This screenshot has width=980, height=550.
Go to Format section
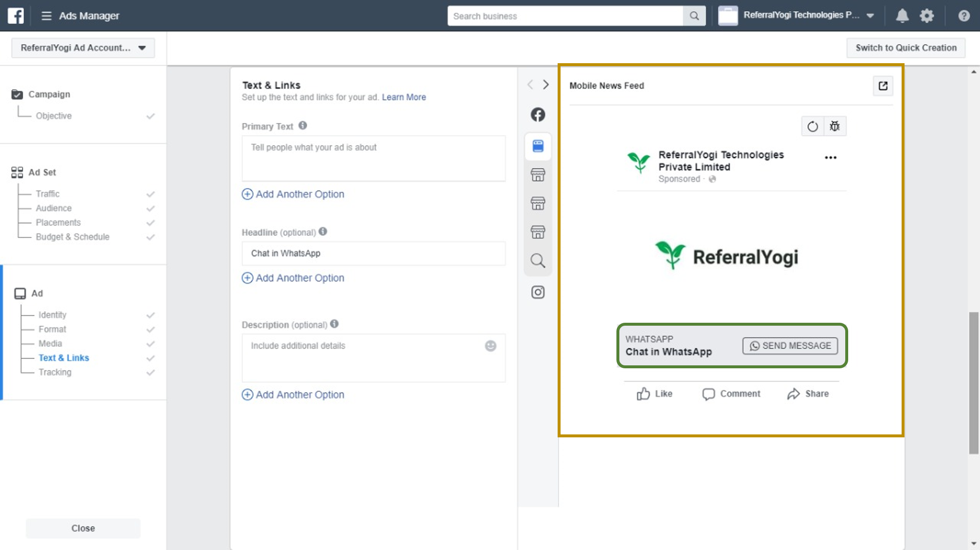point(52,329)
